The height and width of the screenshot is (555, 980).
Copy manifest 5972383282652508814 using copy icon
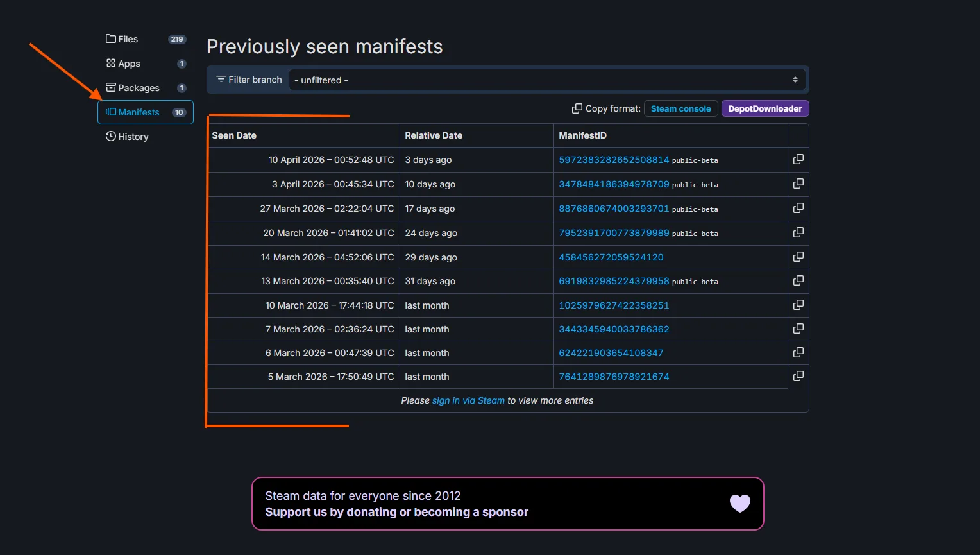(x=798, y=159)
